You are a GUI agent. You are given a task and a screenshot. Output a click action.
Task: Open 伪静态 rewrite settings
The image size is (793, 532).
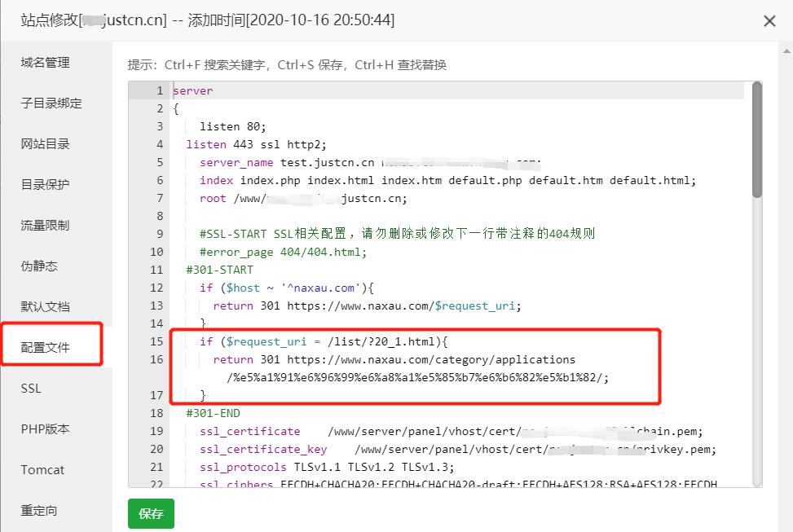coord(40,266)
